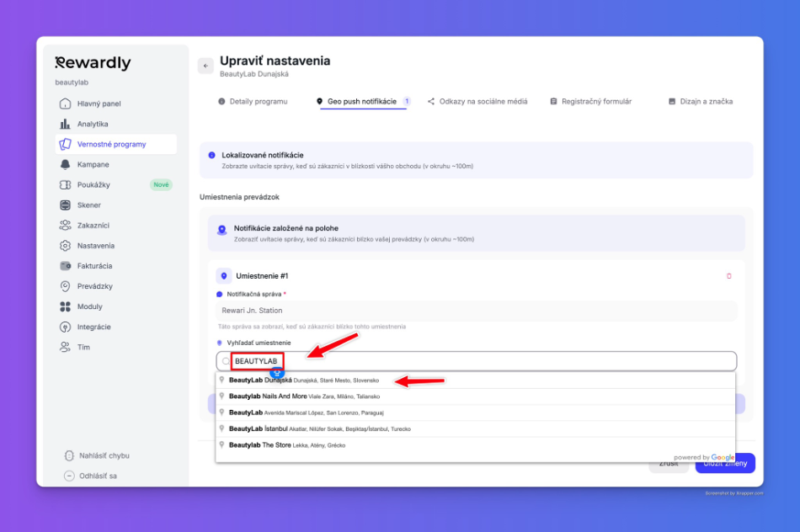This screenshot has width=800, height=532.
Task: Select Beautylab The Store suggestion
Action: 476,445
